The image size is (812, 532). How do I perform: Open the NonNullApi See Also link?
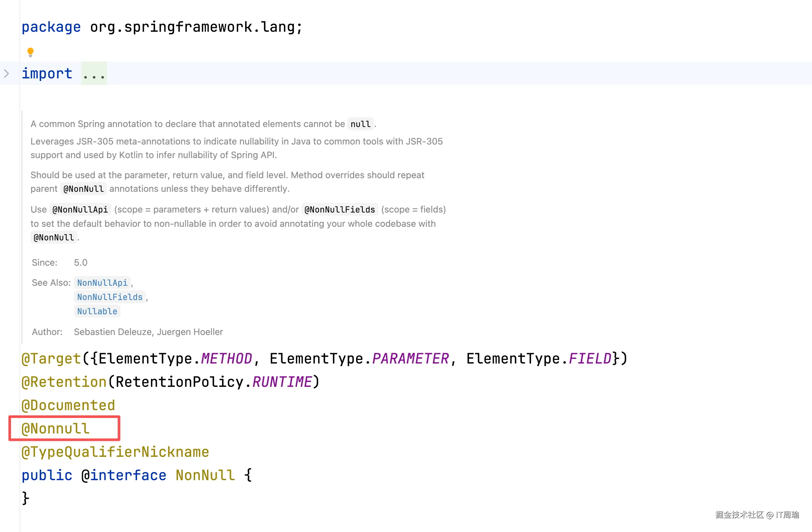pos(102,283)
